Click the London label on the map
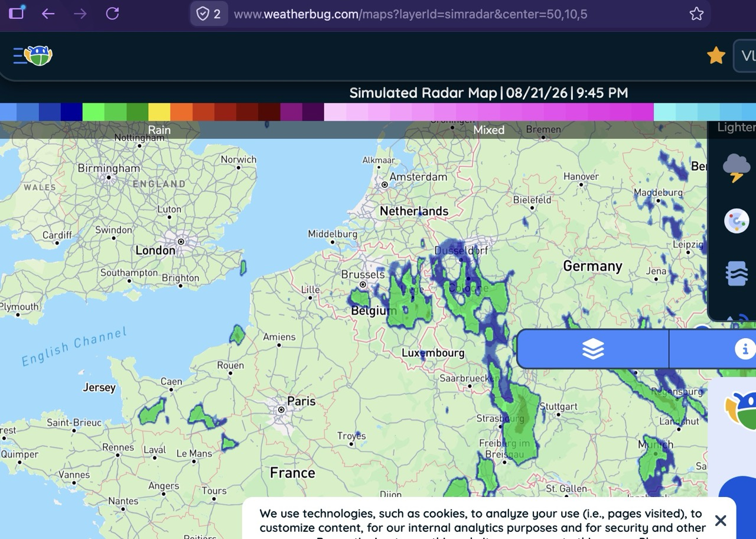 155,251
